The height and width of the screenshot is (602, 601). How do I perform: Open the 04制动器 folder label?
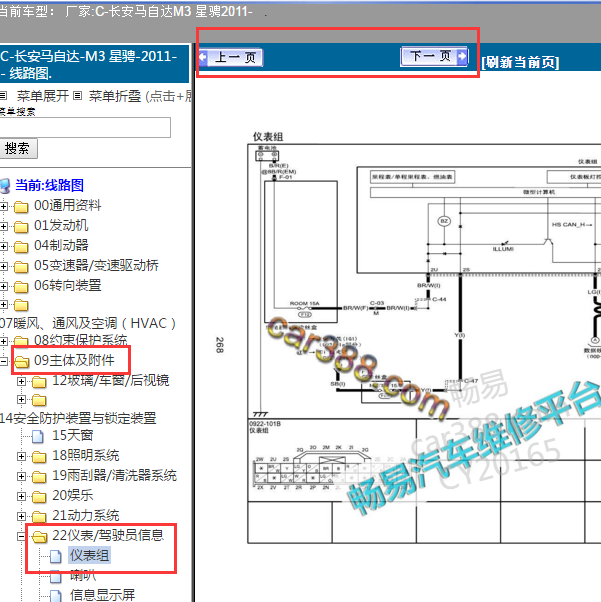click(x=61, y=245)
